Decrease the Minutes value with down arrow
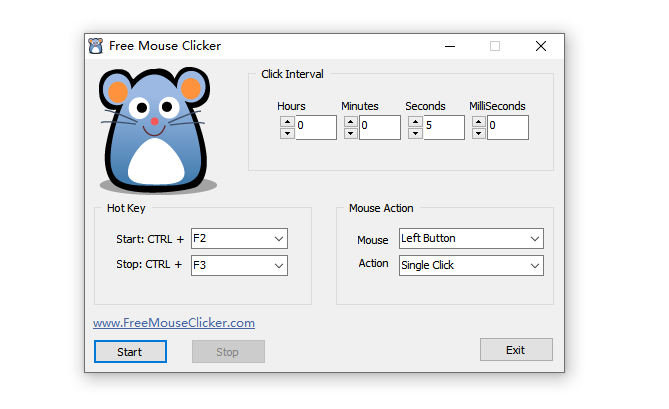The image size is (669, 409). (351, 133)
